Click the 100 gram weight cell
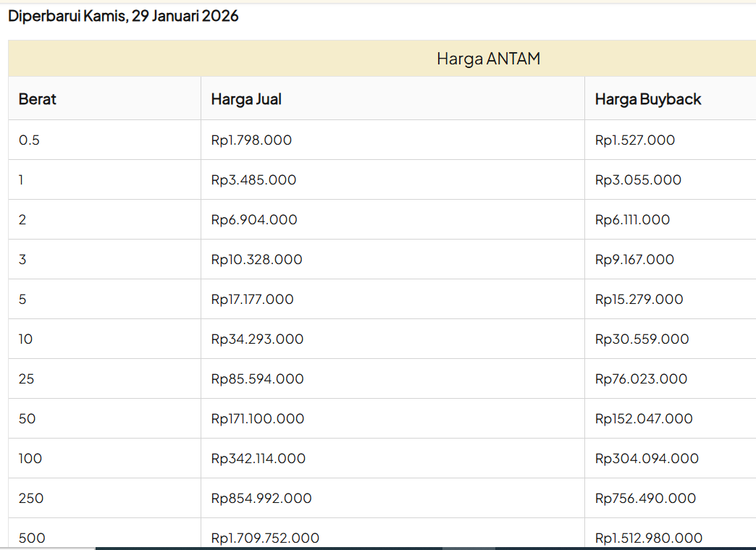Viewport: 756px width, 550px height. coord(30,459)
